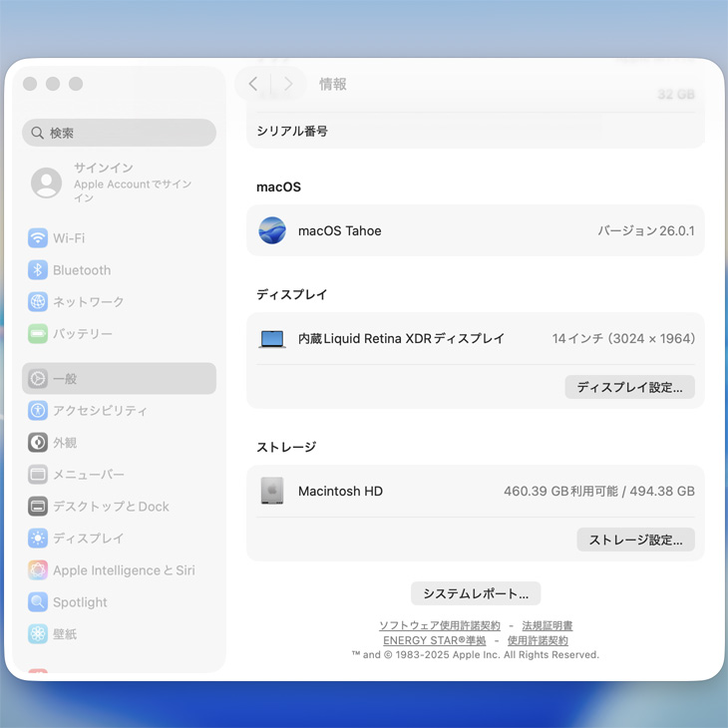Image resolution: width=728 pixels, height=728 pixels.
Task: Select デスクトップとDock in sidebar
Action: click(110, 507)
